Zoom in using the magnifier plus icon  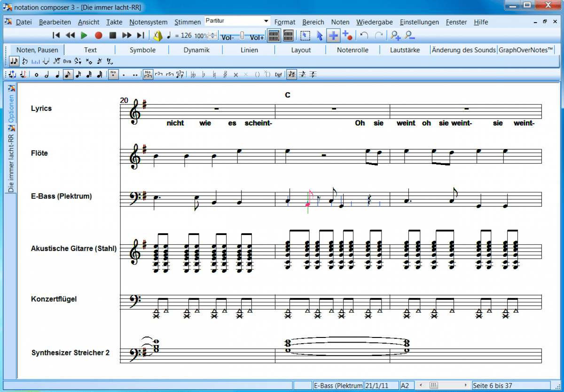coord(396,35)
